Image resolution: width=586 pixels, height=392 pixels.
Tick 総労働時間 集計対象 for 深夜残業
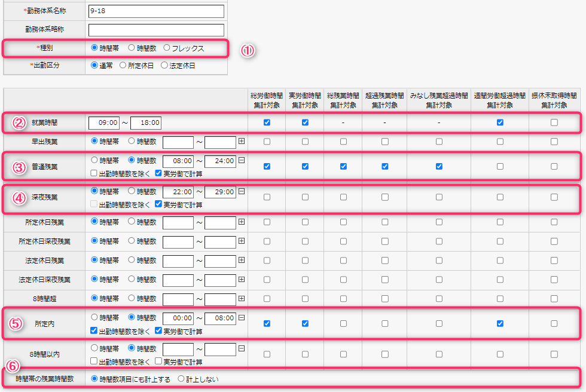267,197
